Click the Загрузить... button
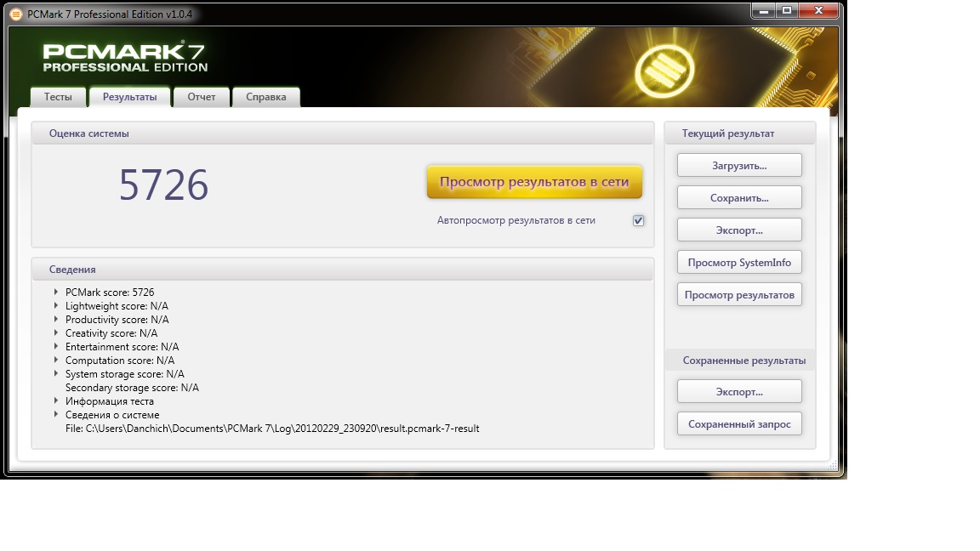 point(739,166)
